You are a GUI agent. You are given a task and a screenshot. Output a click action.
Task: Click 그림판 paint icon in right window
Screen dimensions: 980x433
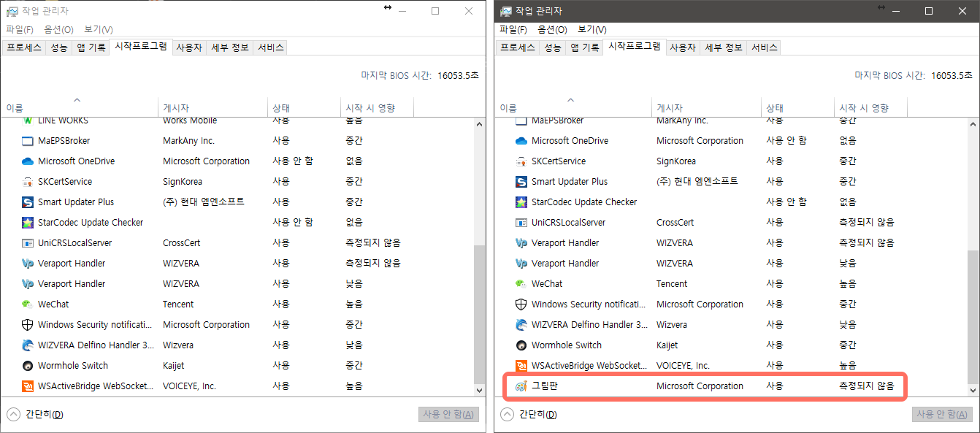pyautogui.click(x=521, y=386)
